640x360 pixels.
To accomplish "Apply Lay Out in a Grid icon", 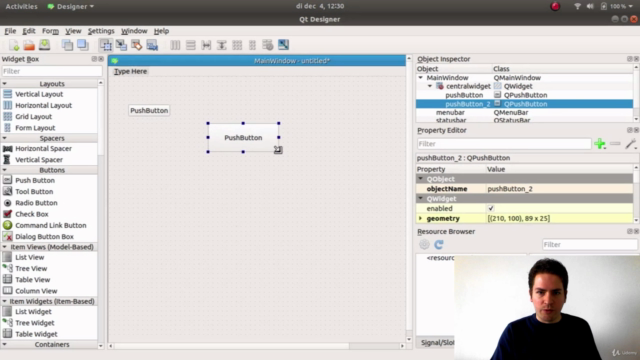I will click(x=237, y=45).
